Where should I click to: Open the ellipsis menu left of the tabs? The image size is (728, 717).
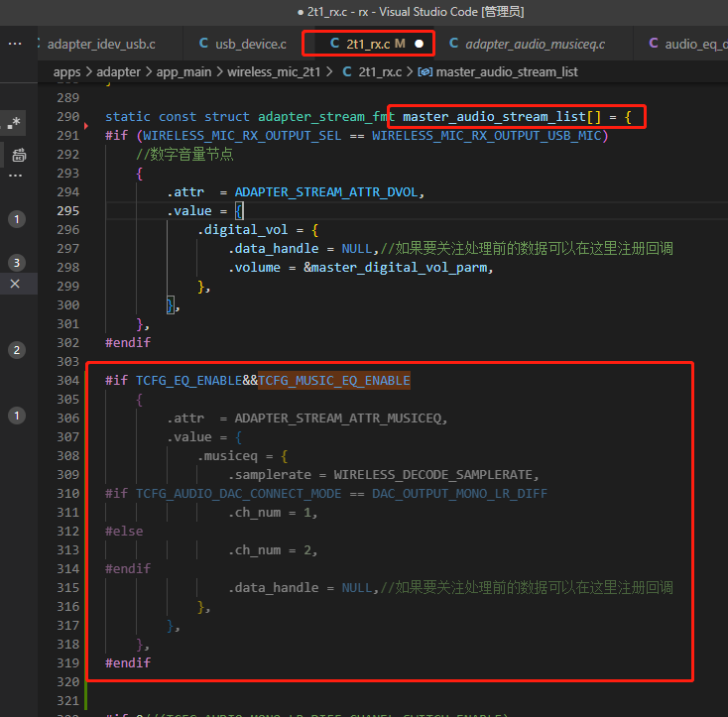pyautogui.click(x=15, y=44)
